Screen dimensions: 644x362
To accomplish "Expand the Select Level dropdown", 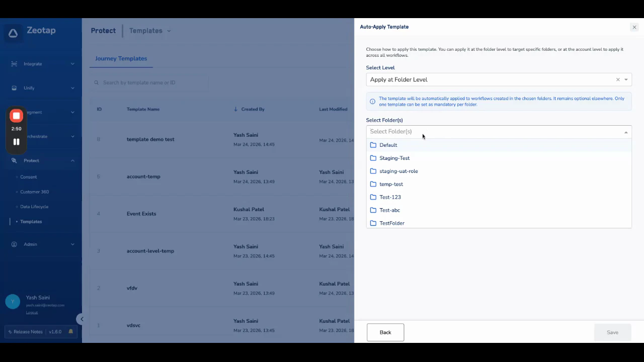I will click(x=626, y=79).
